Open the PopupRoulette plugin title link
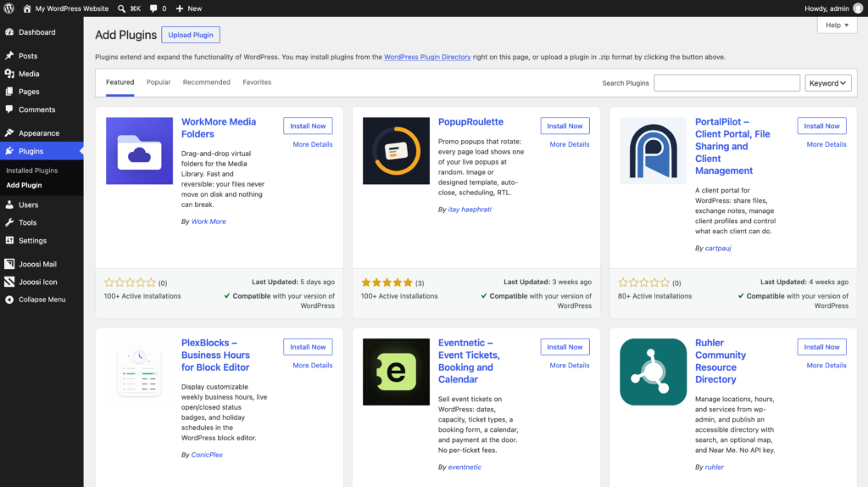This screenshot has width=868, height=487. pos(470,122)
